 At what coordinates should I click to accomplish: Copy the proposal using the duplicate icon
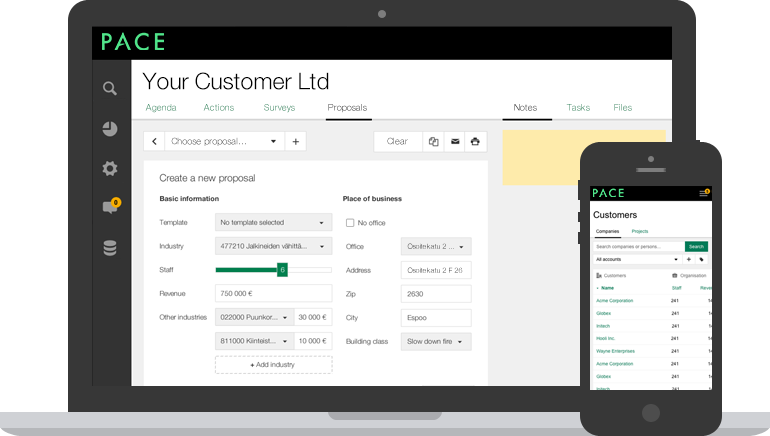[433, 141]
